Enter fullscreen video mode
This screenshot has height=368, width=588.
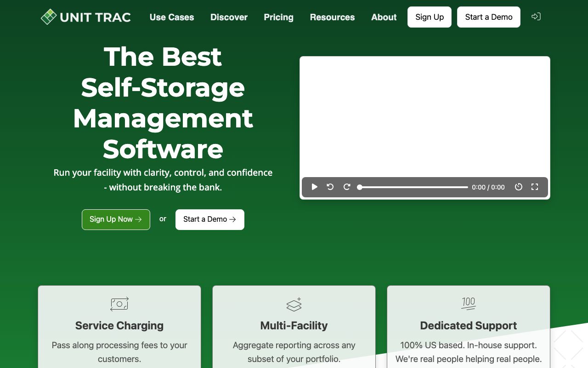[x=535, y=187]
